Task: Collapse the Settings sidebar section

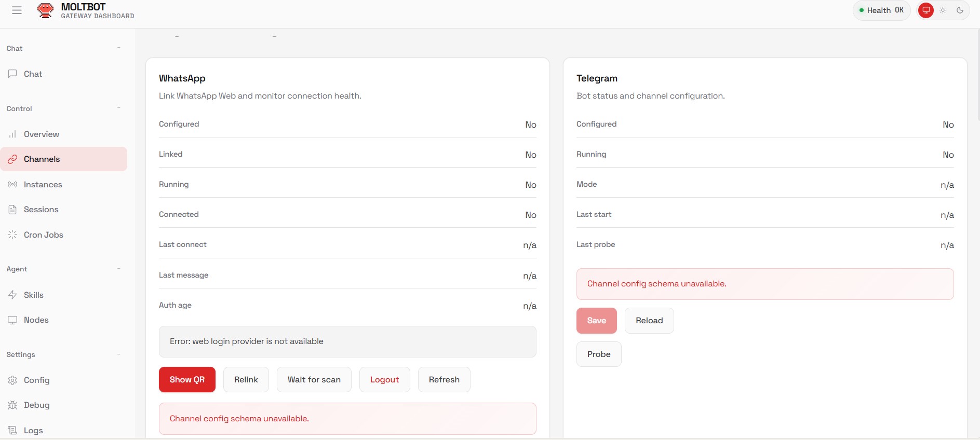Action: pyautogui.click(x=119, y=354)
